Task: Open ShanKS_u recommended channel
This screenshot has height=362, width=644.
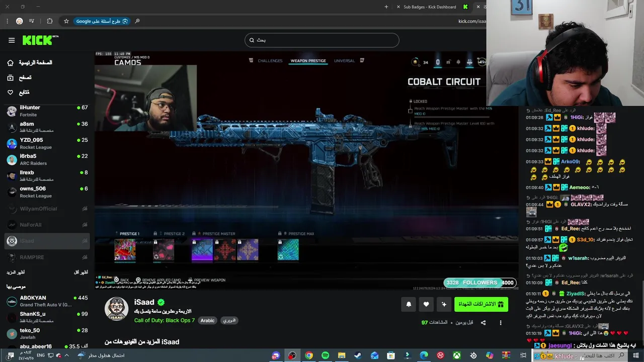Action: coord(47,317)
